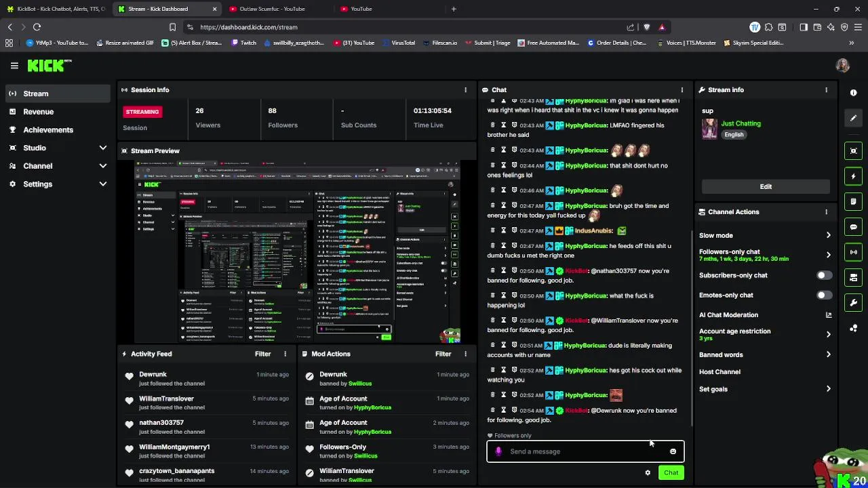Toggle the notes widget icon in sidebar

854,201
